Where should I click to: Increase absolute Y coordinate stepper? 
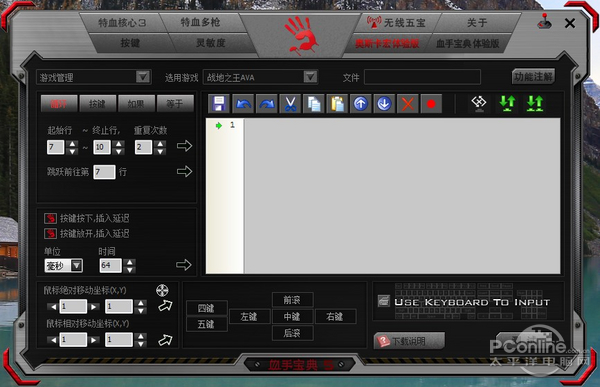click(x=141, y=303)
